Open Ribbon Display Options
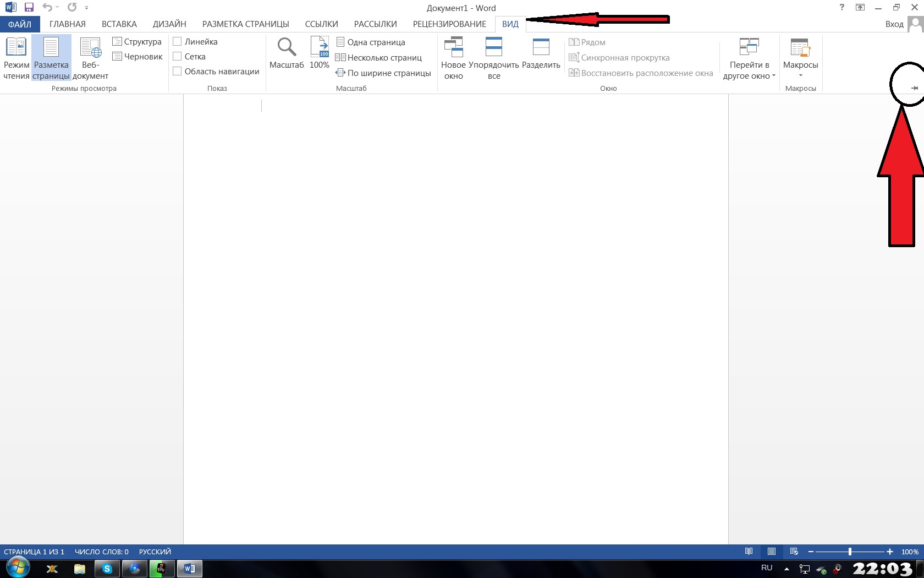This screenshot has width=924, height=578. (x=860, y=7)
